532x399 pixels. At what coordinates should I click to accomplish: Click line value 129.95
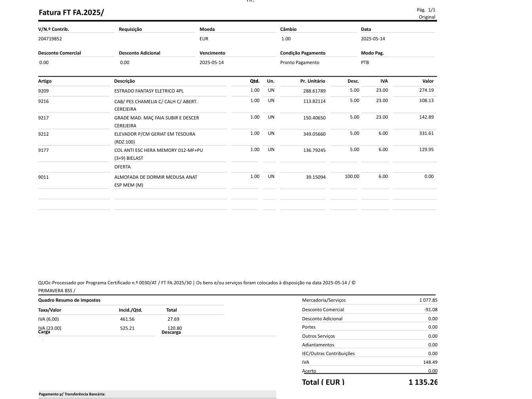point(426,149)
